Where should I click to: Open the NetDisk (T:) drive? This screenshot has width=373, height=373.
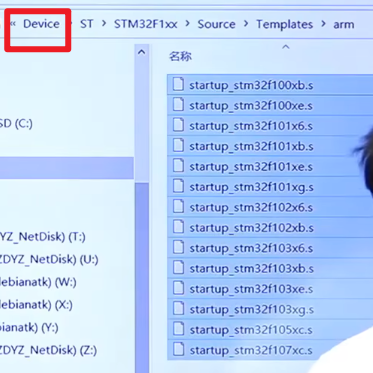coord(43,237)
